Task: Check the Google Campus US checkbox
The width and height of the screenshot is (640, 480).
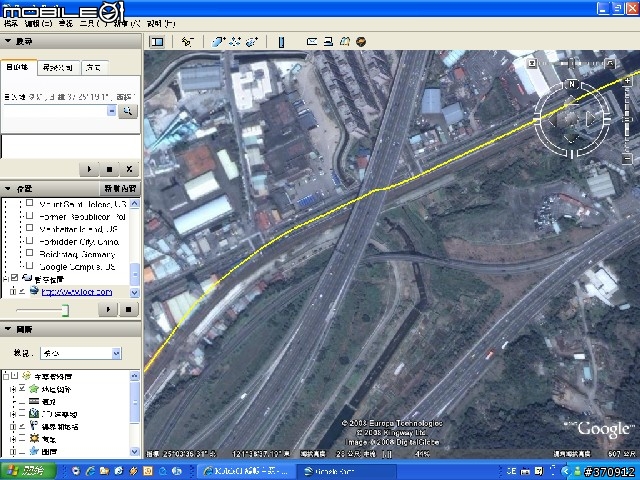Action: coord(29,266)
